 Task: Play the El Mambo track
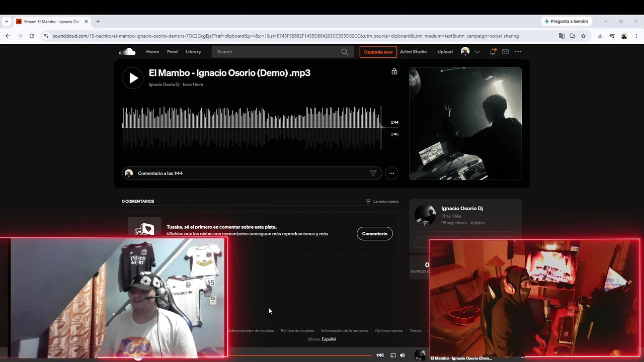pos(133,78)
